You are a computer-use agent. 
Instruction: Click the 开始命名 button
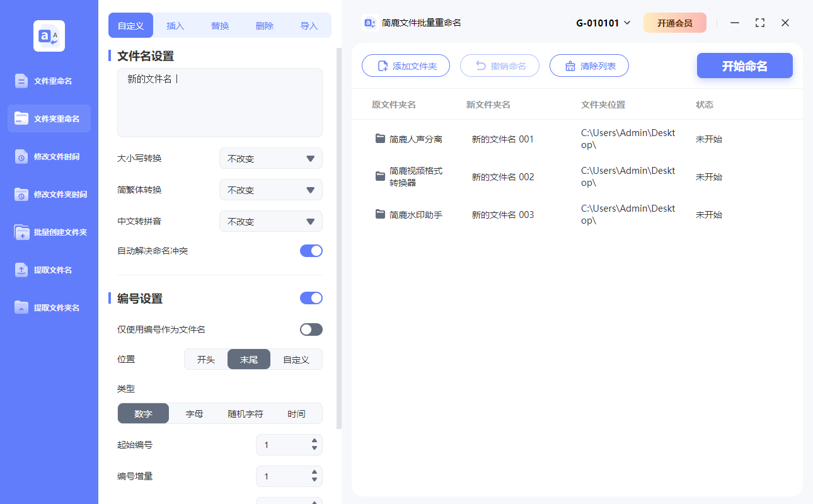point(745,66)
